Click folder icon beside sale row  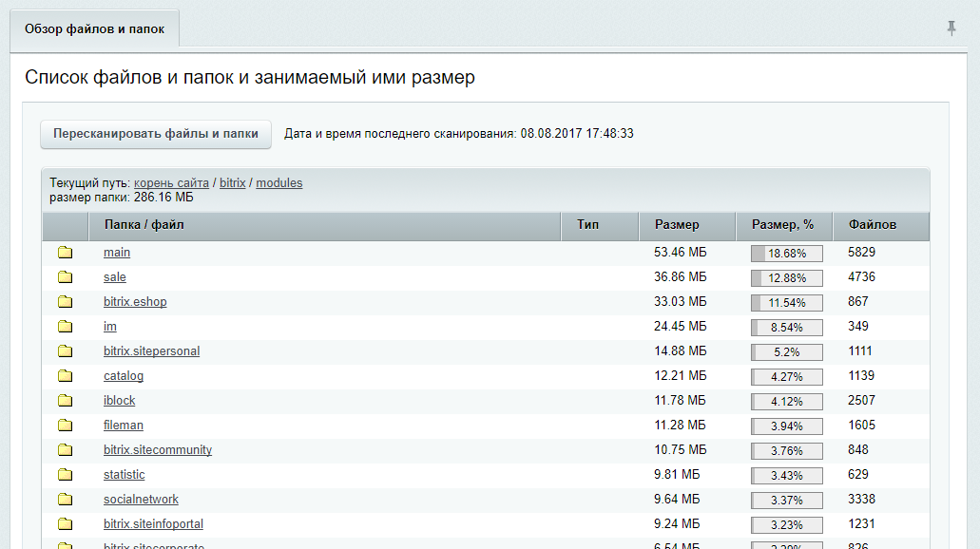click(65, 277)
